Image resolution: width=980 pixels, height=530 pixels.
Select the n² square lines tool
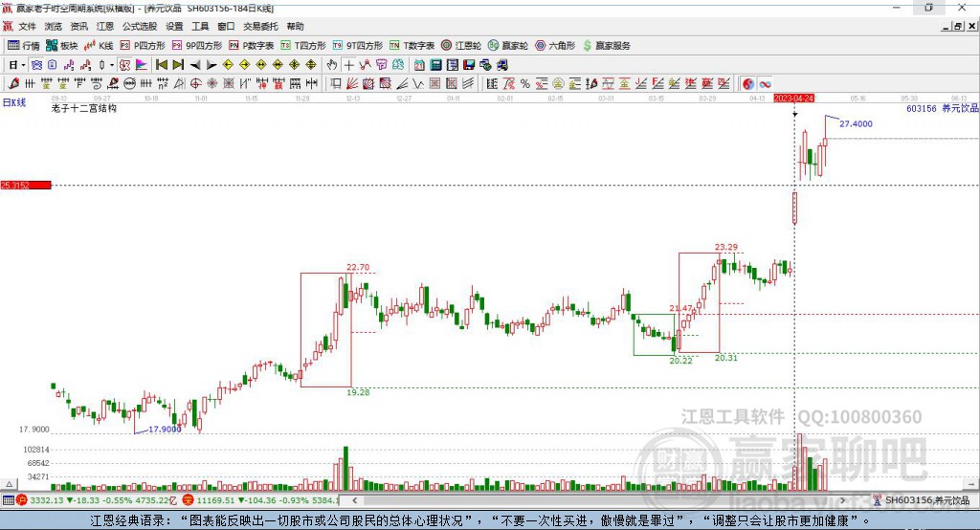(x=163, y=84)
